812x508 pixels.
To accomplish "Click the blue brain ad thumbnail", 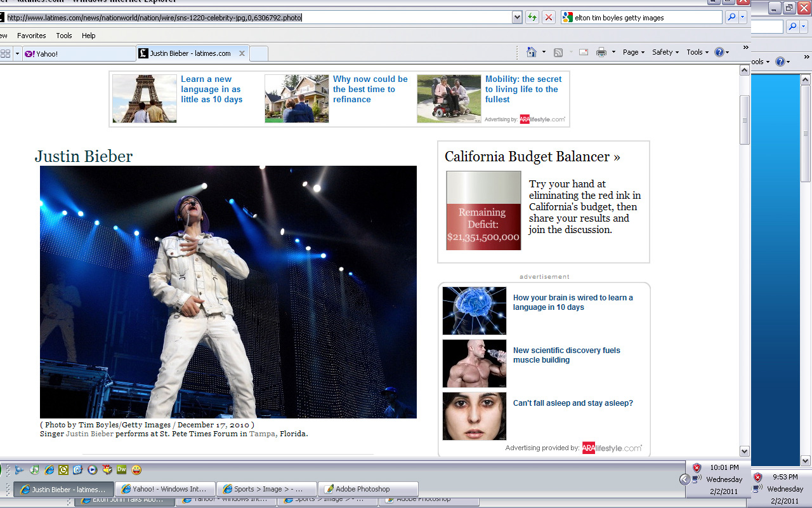I will click(475, 311).
